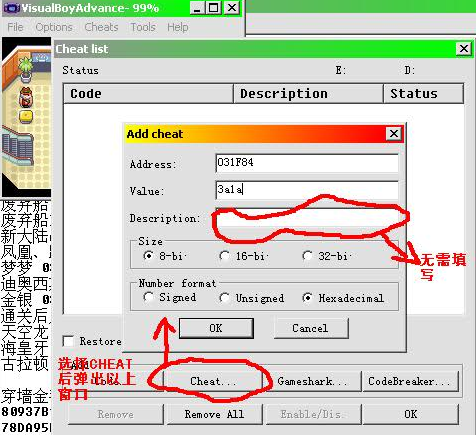This screenshot has width=476, height=435.
Task: Close the VisualBoyAdvance window
Action: (x=232, y=8)
